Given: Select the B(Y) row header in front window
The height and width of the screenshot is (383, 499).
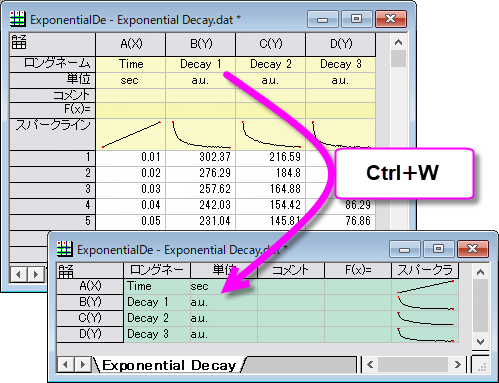Looking at the screenshot, I should tap(90, 302).
